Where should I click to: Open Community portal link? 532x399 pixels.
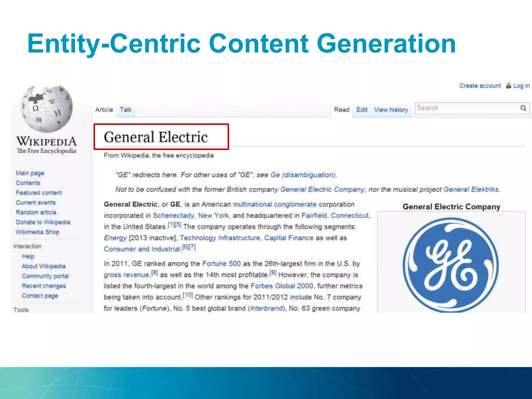(x=45, y=276)
